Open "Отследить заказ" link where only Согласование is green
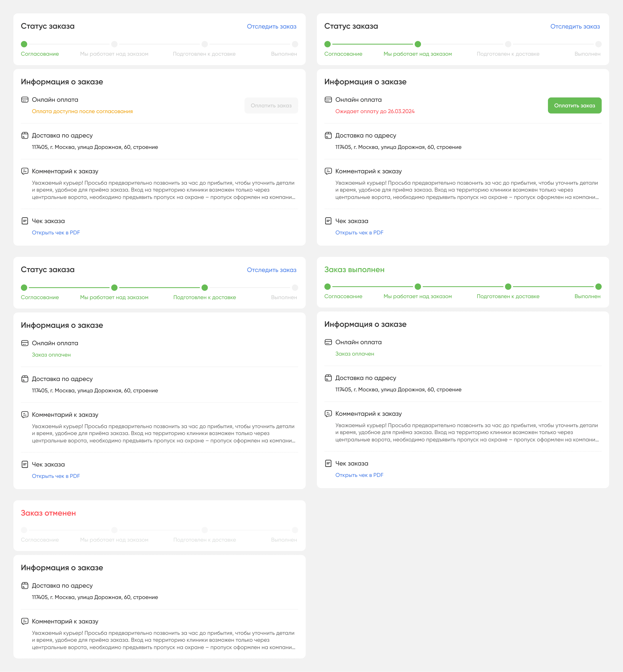 click(x=271, y=27)
